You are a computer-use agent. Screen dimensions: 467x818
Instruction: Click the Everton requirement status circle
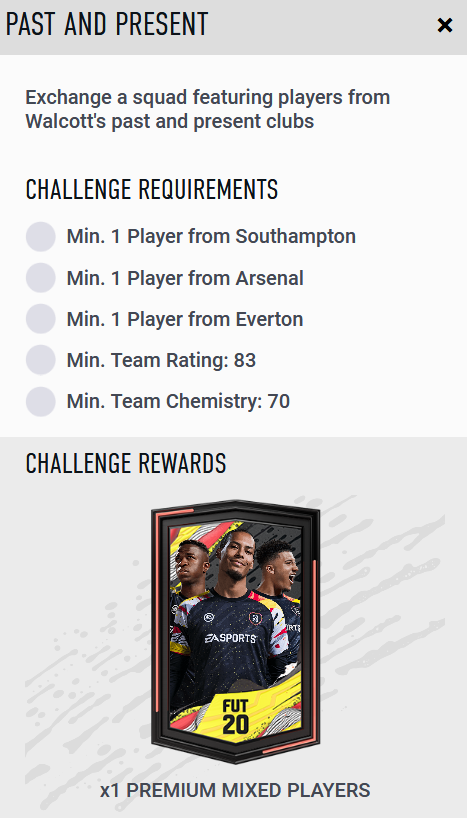(x=41, y=319)
